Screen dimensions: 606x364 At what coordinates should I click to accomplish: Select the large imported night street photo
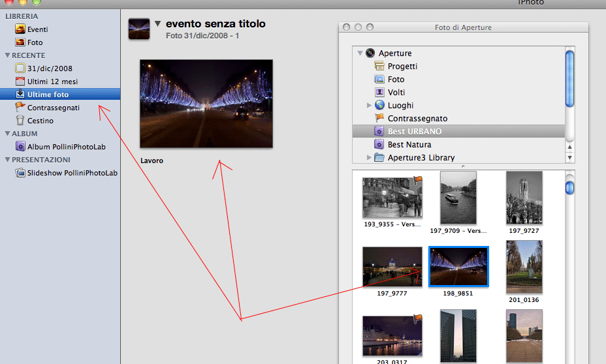[x=206, y=104]
